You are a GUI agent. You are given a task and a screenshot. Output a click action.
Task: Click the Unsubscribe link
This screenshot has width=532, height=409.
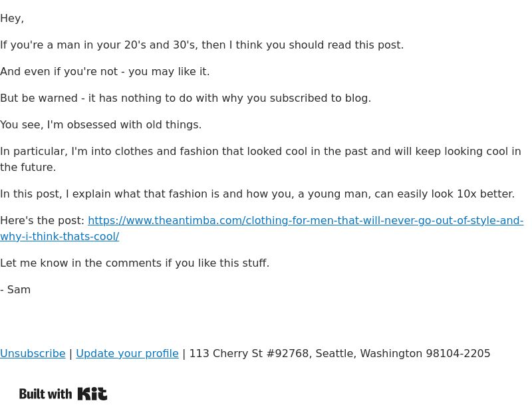[x=33, y=354]
